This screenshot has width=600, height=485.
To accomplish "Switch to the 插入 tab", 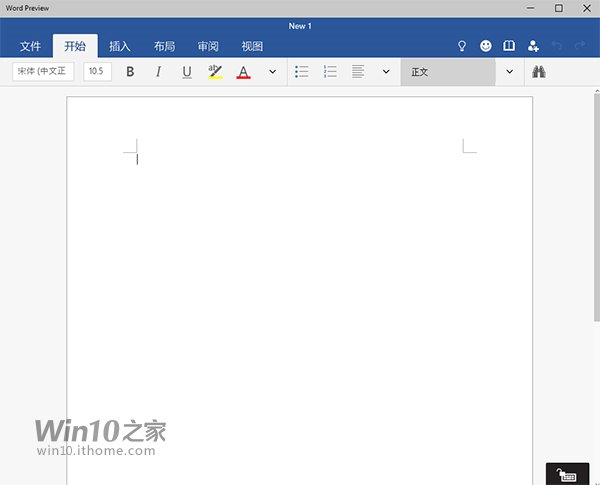I will [120, 46].
